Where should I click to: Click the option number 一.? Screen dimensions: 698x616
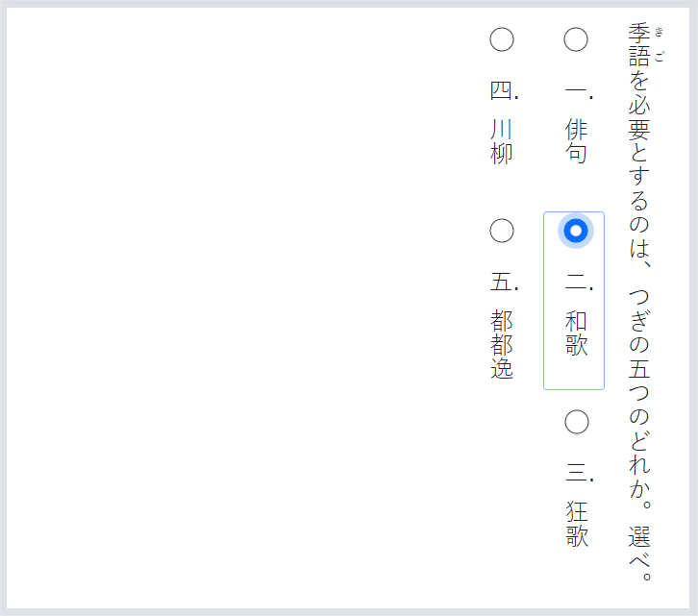(x=576, y=92)
